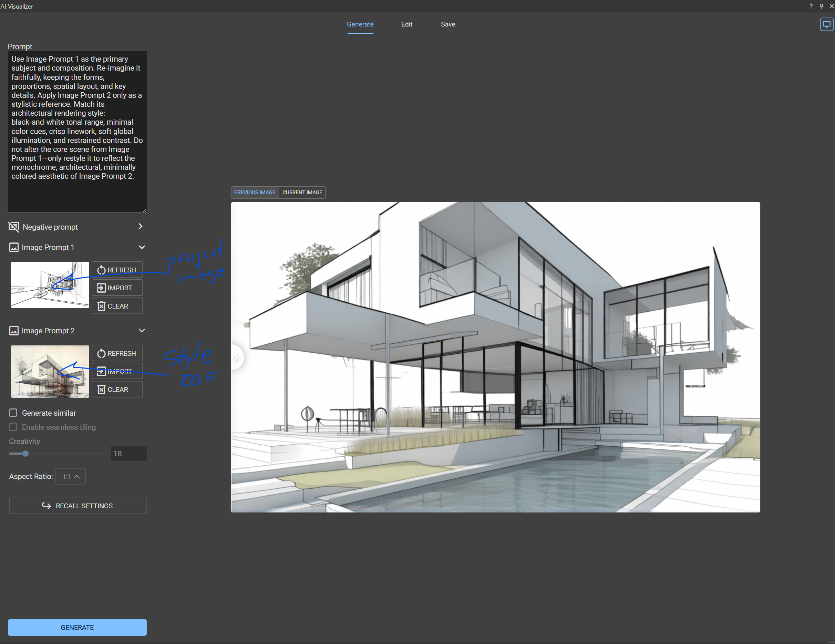
Task: Collapse the Image Prompt 1 section
Action: pyautogui.click(x=142, y=247)
